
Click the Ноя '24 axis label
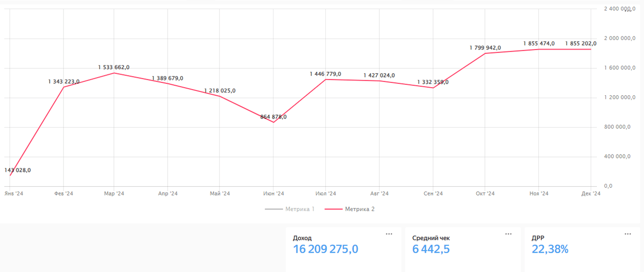pyautogui.click(x=539, y=194)
